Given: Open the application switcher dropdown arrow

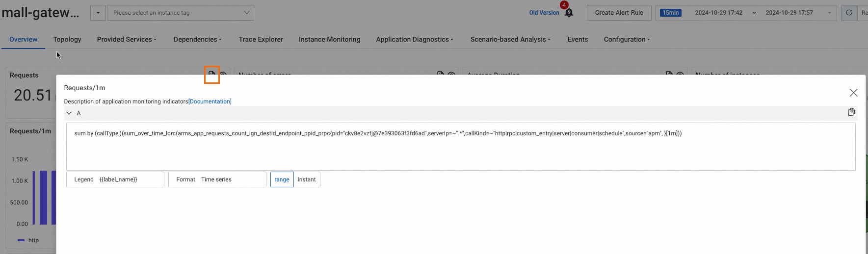Looking at the screenshot, I should click(98, 13).
